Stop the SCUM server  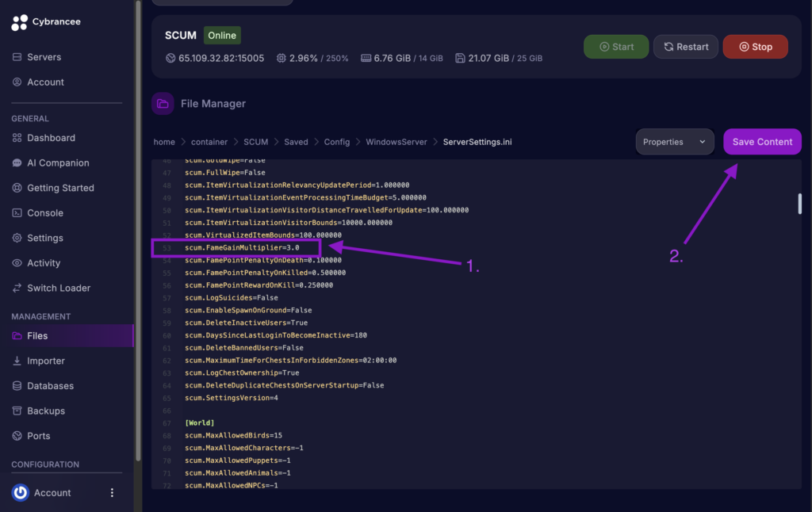pyautogui.click(x=755, y=46)
